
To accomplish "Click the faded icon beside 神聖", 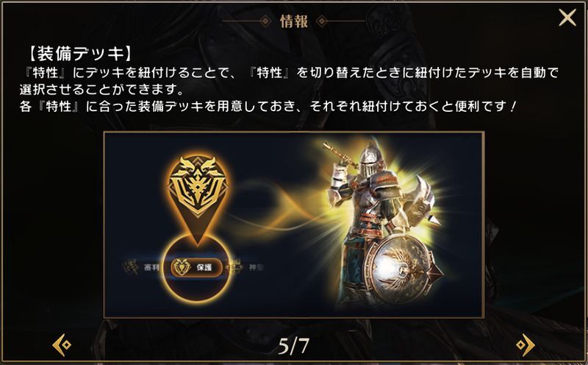I will 233,267.
